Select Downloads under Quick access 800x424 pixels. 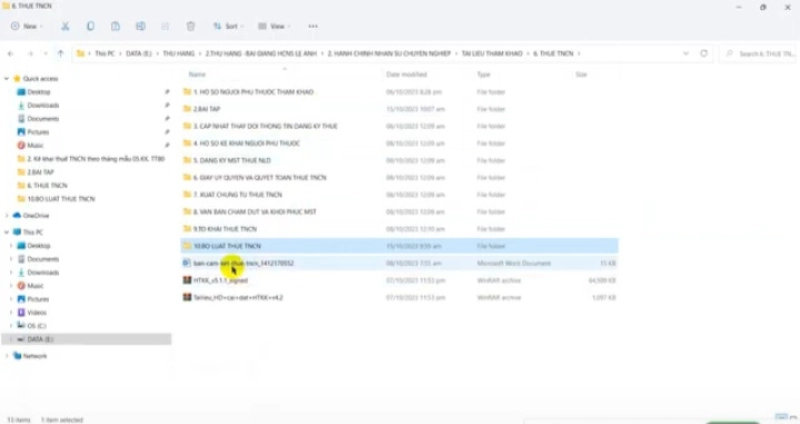coord(43,105)
